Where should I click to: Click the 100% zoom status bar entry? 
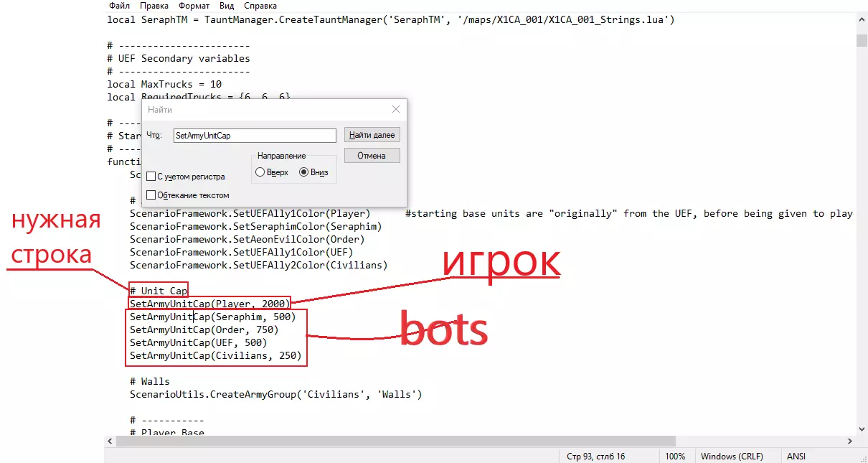point(675,456)
